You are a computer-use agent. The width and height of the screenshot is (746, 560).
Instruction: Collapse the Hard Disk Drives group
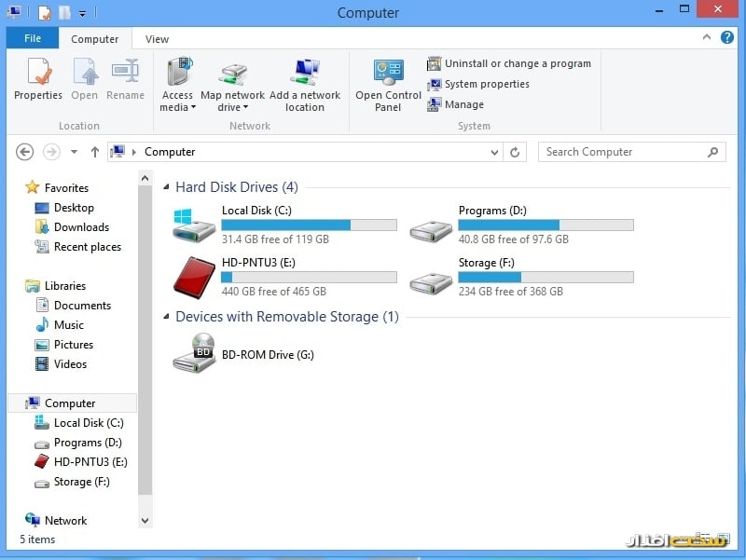point(167,187)
